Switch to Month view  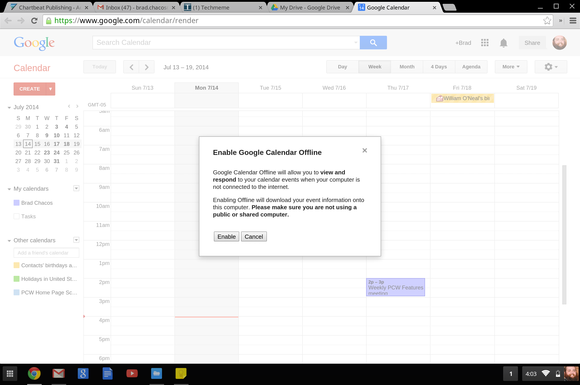click(407, 67)
